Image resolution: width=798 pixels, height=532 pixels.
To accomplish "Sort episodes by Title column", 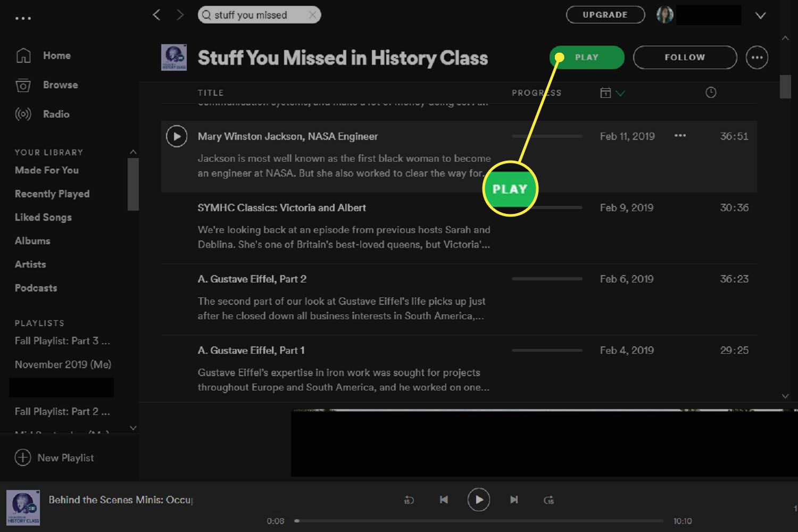I will point(211,93).
